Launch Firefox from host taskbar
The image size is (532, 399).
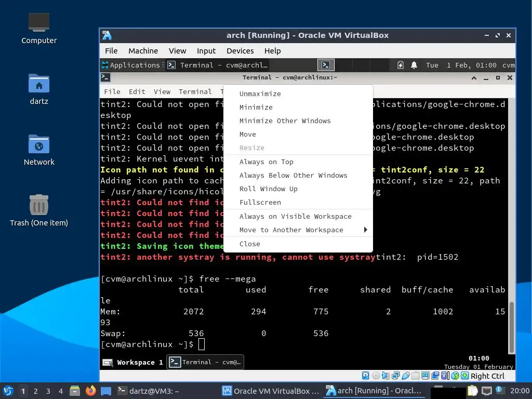90,391
